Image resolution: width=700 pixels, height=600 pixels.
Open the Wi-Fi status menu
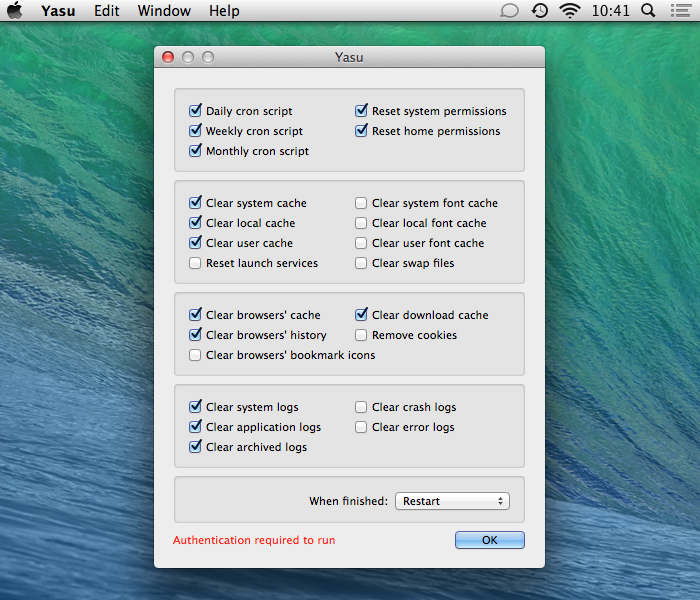tap(570, 10)
